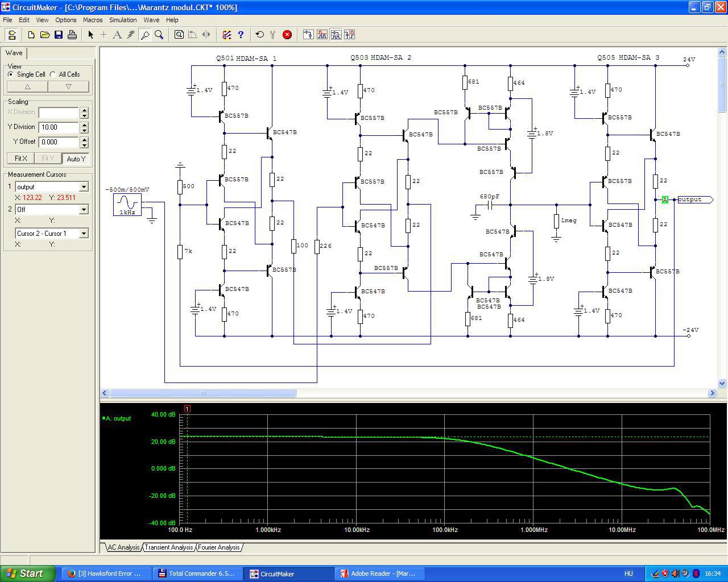Click the Windows Start button
The image size is (728, 582).
28,573
